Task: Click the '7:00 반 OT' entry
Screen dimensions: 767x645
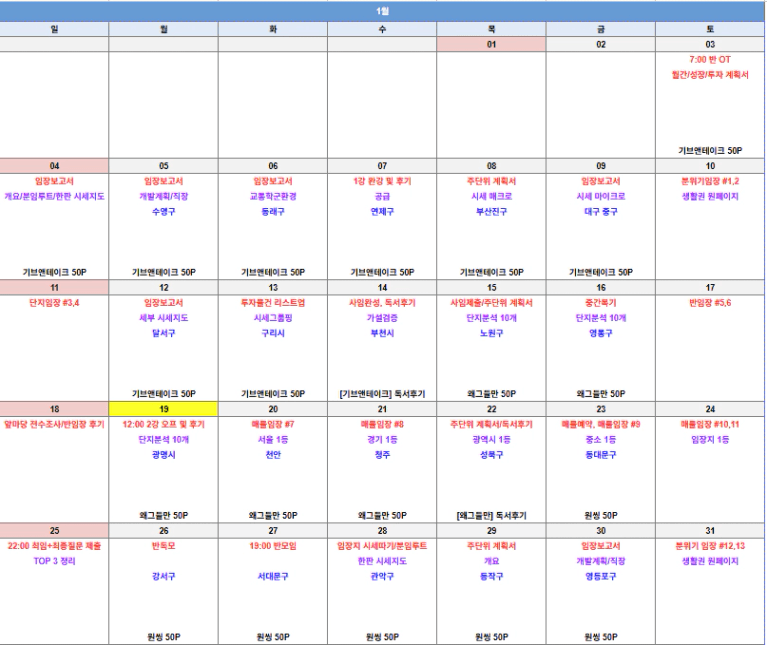Action: [710, 60]
